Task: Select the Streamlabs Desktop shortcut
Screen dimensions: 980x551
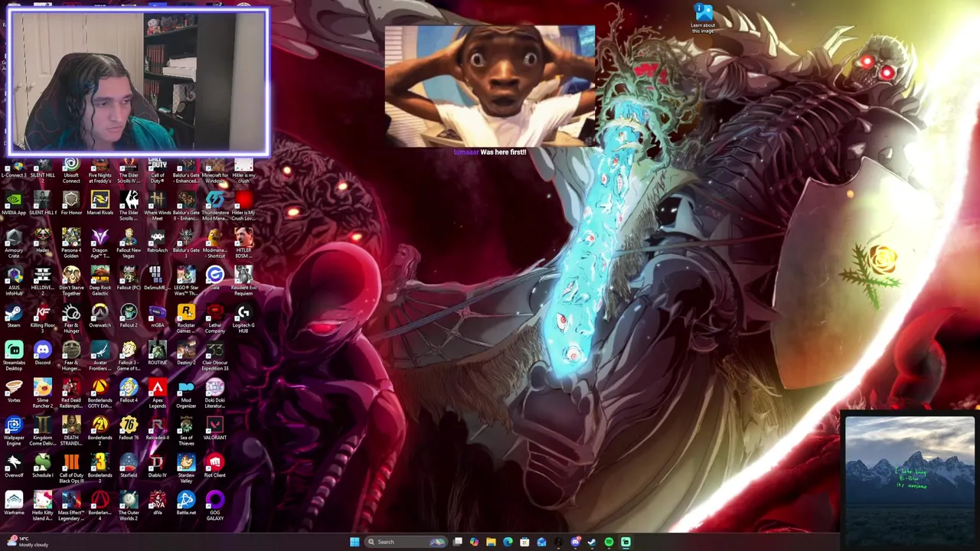Action: point(14,357)
